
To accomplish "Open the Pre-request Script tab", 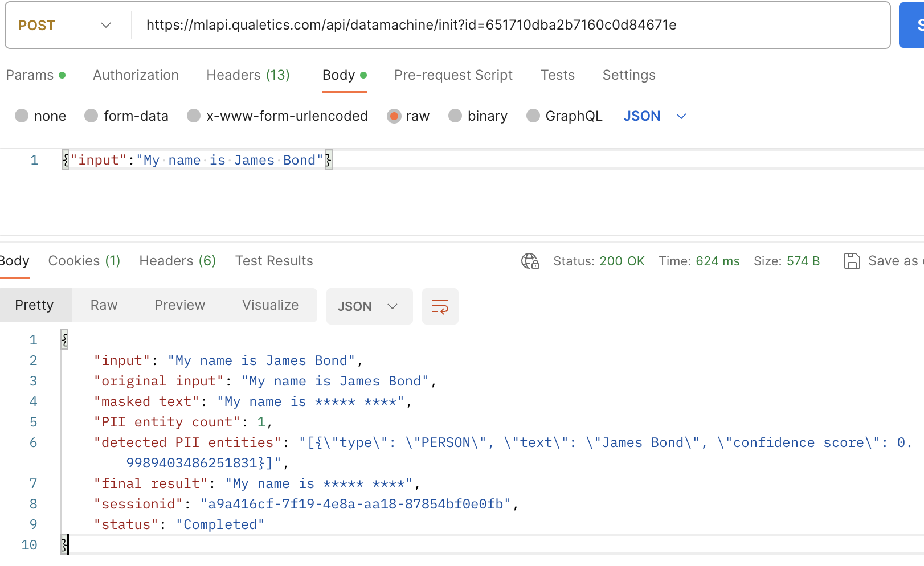I will tap(453, 75).
